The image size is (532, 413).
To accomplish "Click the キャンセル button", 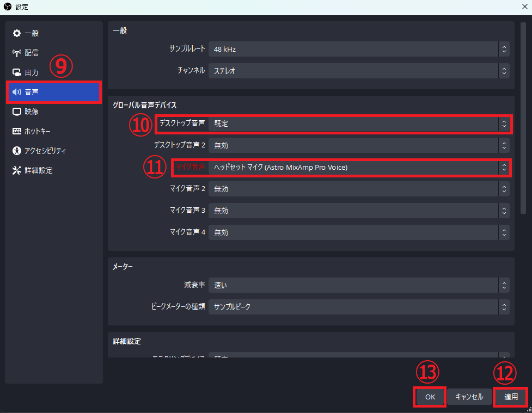I will tap(469, 397).
